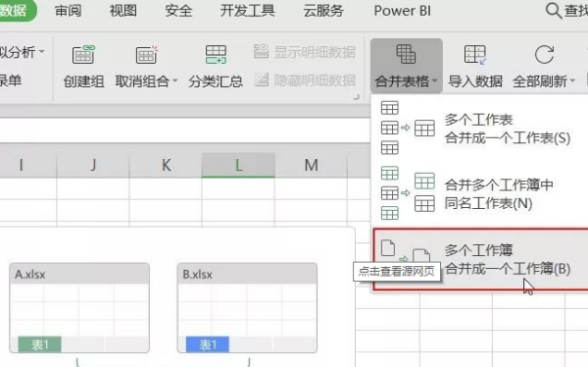The width and height of the screenshot is (588, 367).
Task: Choose 合并多个工作簿中 同名工作表(N)
Action: pos(479,194)
